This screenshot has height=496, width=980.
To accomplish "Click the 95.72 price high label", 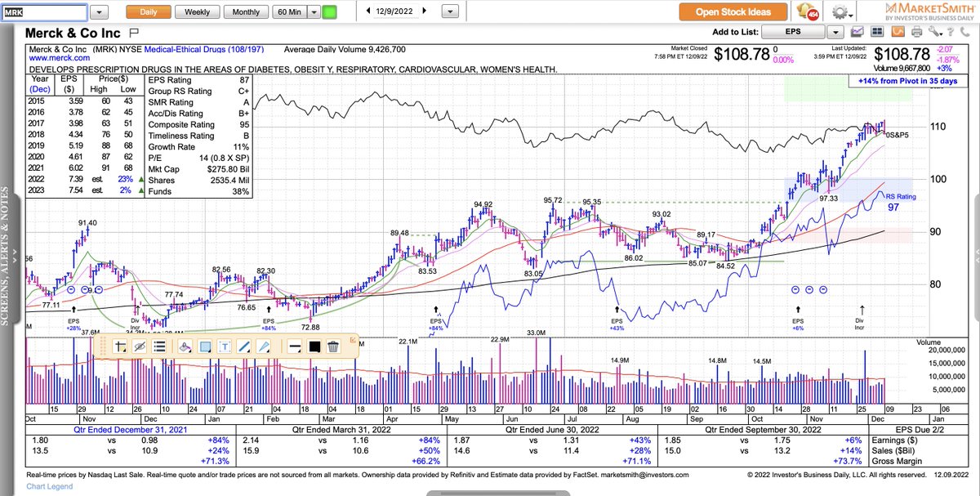I will click(553, 200).
